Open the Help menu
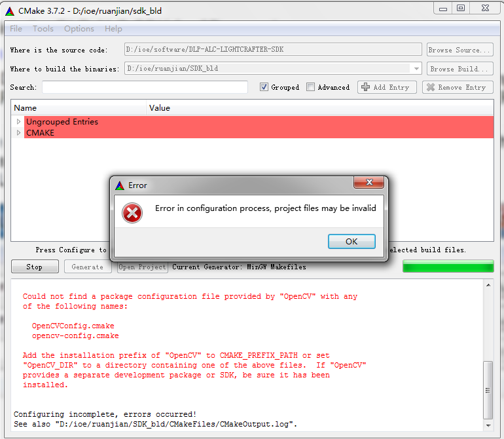The width and height of the screenshot is (504, 439). (113, 29)
